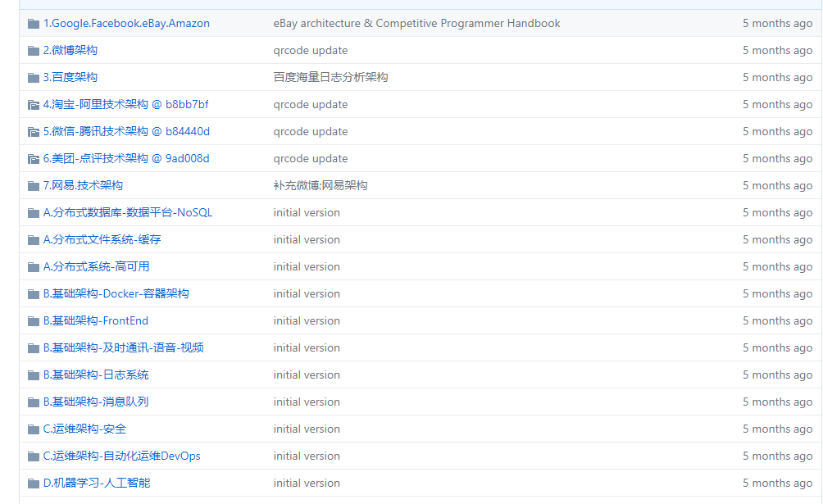Click initial version commit for C.运维架构-安全
Screen dimensions: 823x504
(x=307, y=429)
